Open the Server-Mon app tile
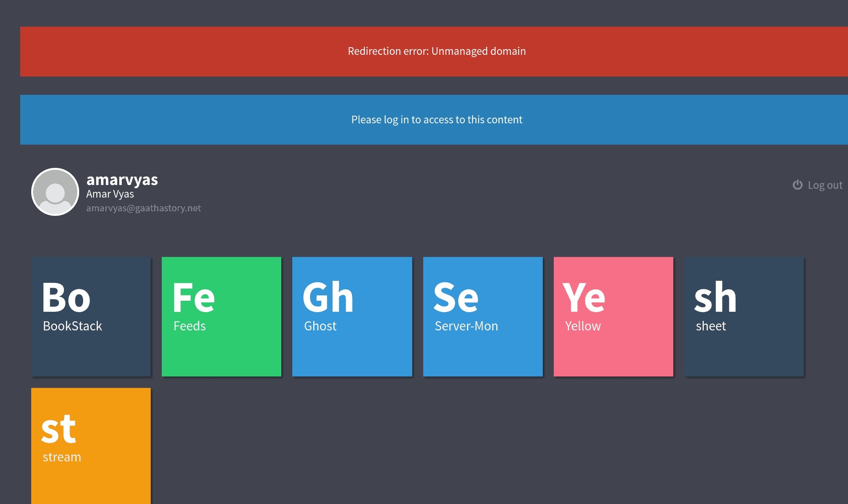This screenshot has height=504, width=848. pos(483,317)
